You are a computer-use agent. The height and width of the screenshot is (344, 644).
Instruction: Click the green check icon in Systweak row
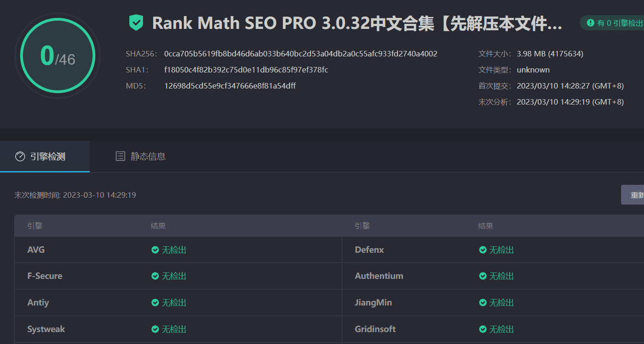click(155, 329)
